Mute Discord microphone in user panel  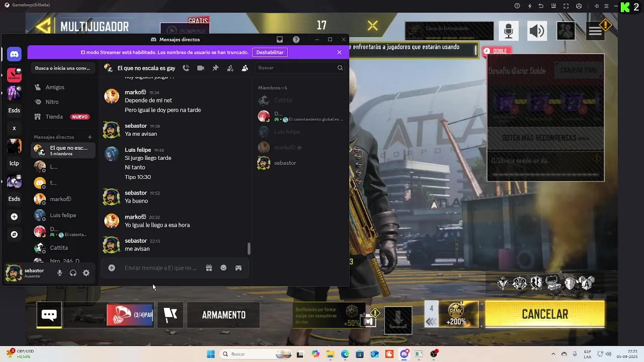[60, 273]
